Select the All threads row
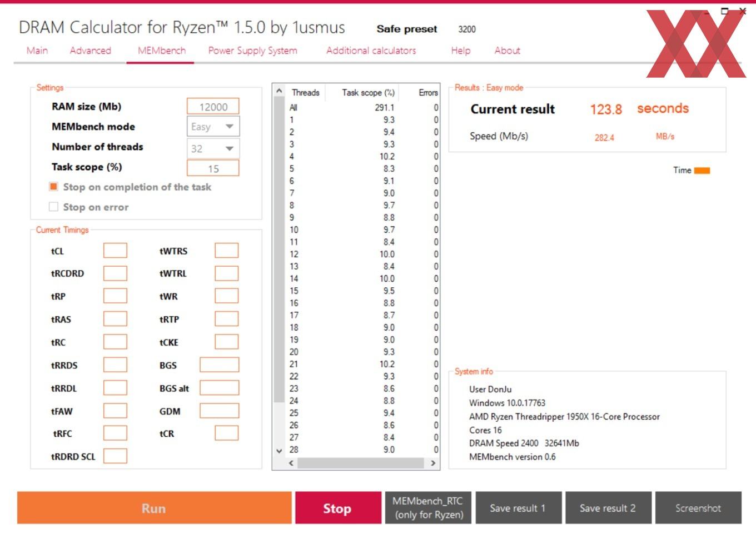 point(363,108)
